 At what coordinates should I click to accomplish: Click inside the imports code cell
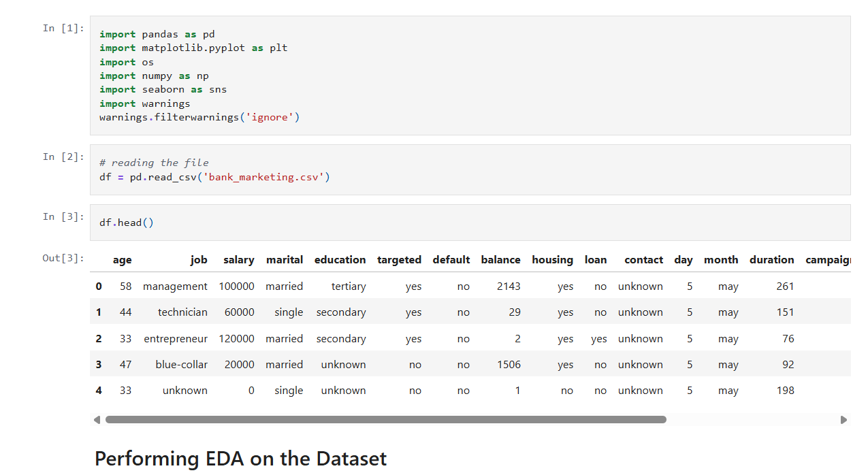470,76
